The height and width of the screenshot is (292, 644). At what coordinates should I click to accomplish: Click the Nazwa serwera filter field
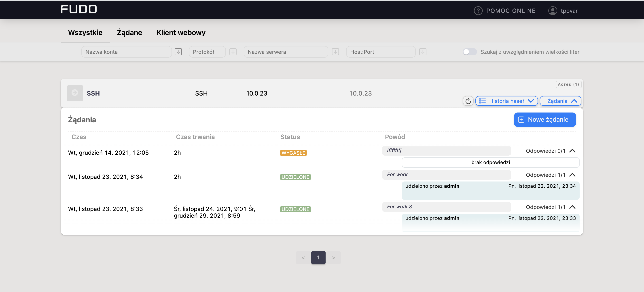pos(286,52)
